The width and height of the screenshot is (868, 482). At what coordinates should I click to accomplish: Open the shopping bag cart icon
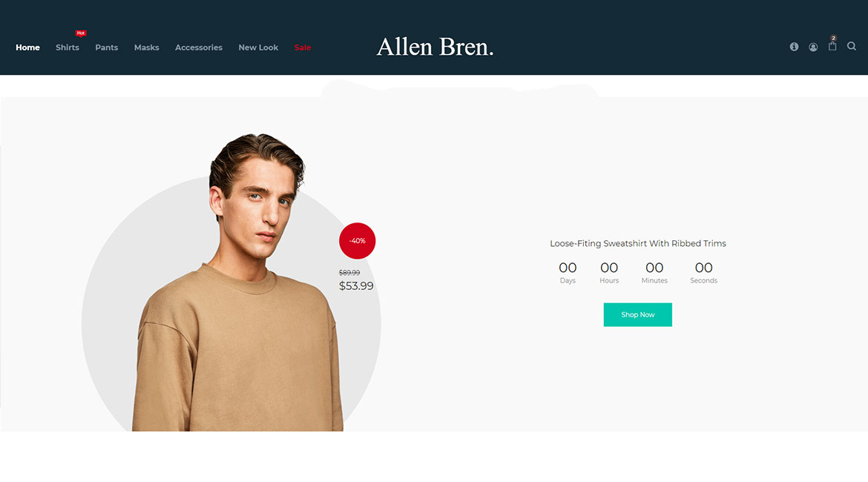pyautogui.click(x=832, y=47)
